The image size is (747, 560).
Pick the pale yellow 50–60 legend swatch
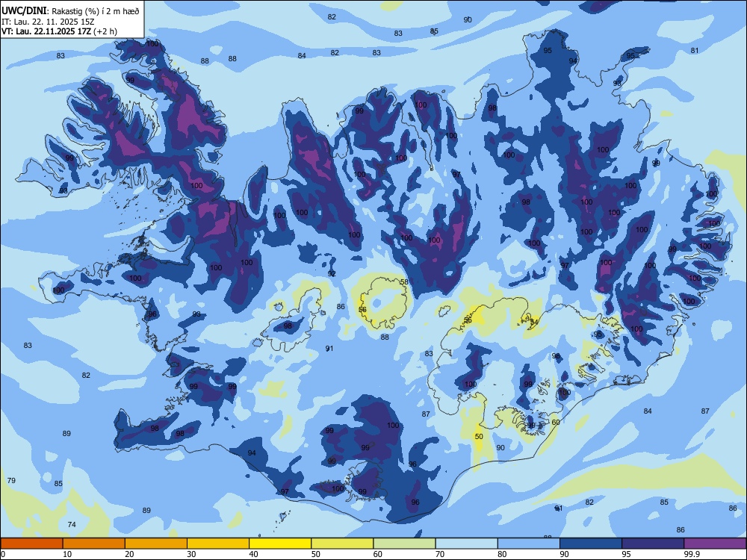(x=343, y=544)
